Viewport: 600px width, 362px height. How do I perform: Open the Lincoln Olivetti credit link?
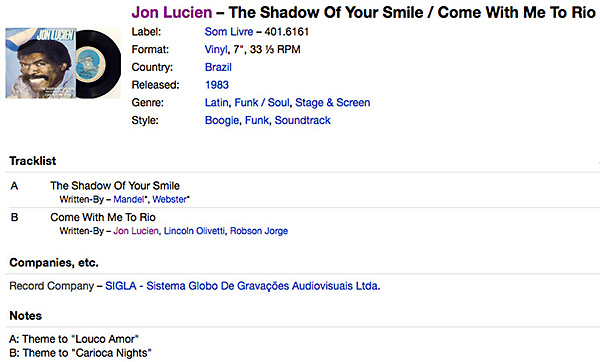pos(194,231)
